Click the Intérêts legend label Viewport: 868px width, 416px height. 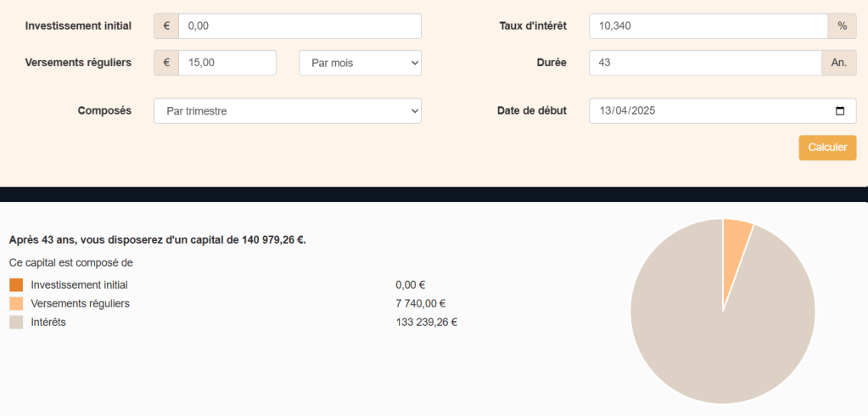pos(48,323)
